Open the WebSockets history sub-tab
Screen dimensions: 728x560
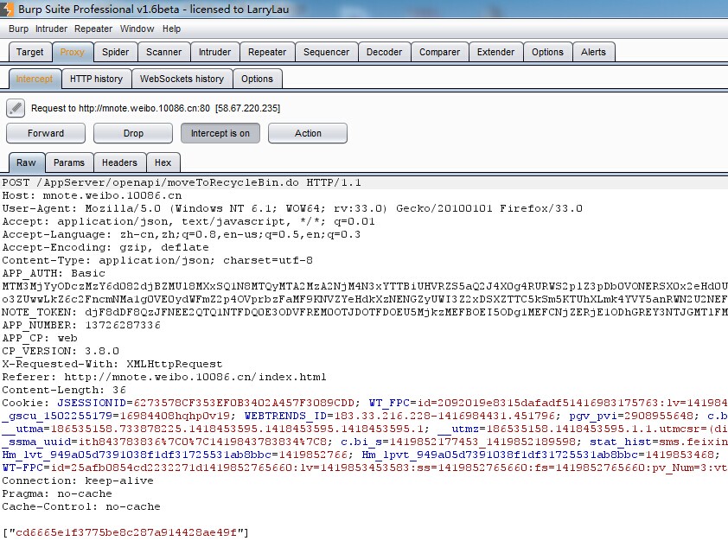click(182, 79)
